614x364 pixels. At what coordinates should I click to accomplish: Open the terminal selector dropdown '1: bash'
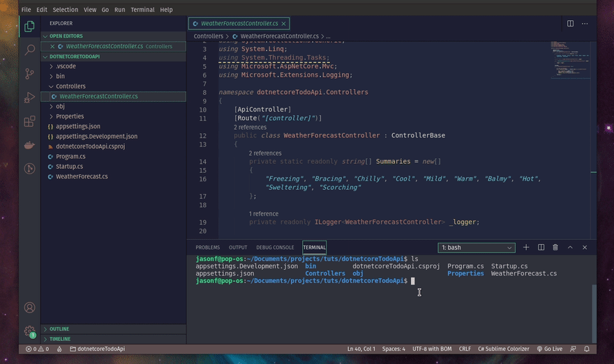(x=477, y=248)
